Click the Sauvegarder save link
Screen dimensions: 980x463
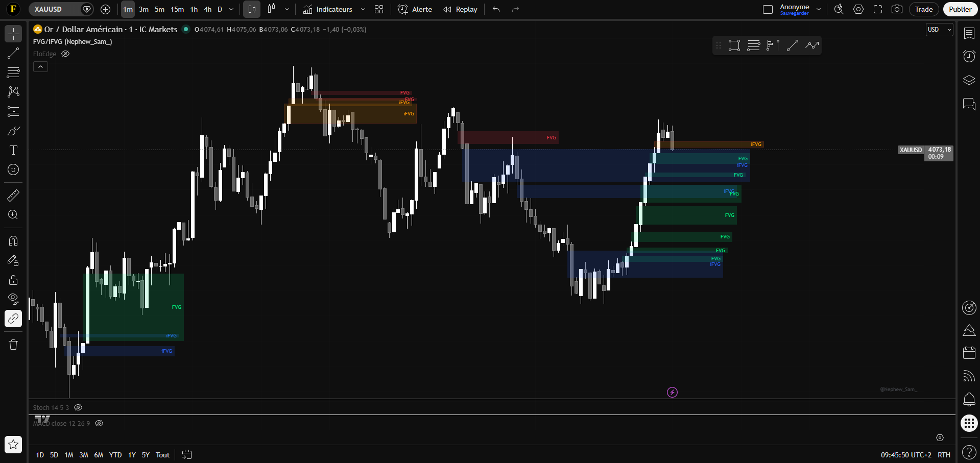[x=794, y=13]
